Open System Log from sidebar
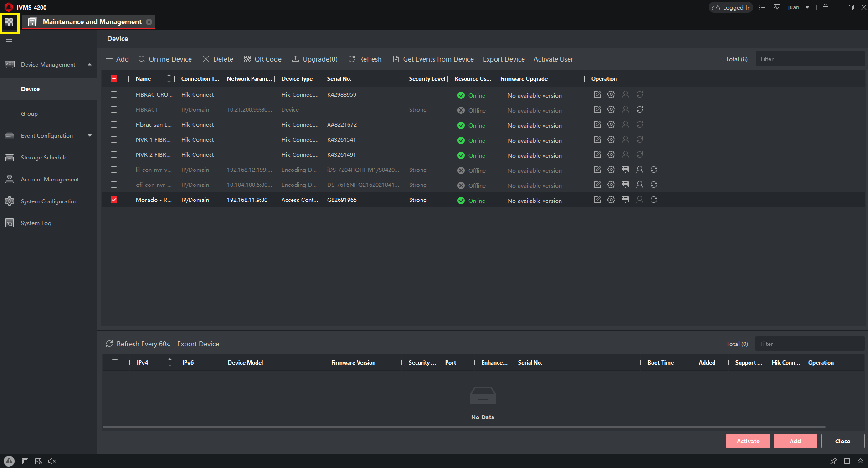 36,223
